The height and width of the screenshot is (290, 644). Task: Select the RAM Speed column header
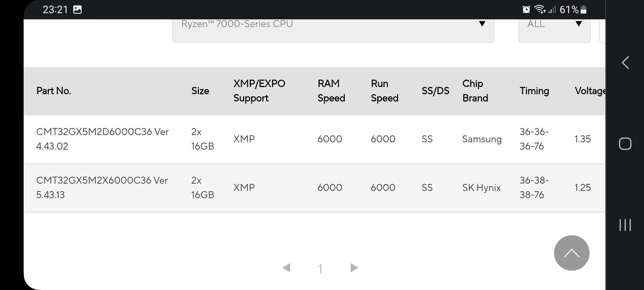click(331, 91)
